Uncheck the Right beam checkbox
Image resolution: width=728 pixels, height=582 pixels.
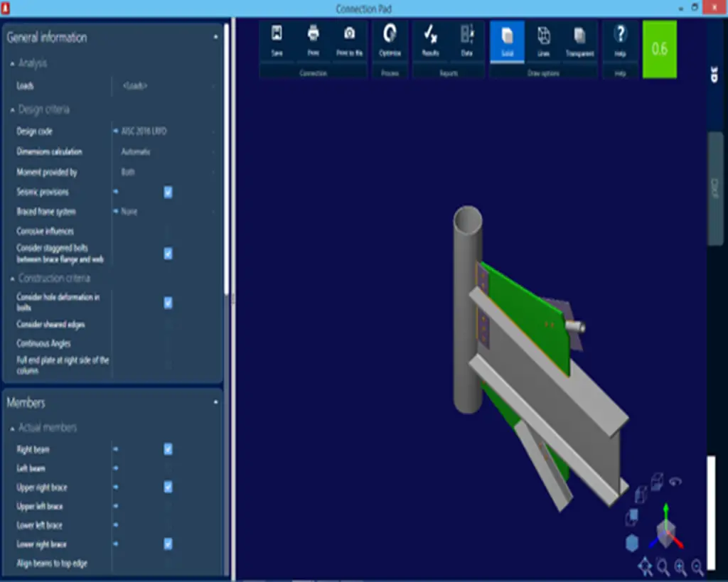tap(168, 449)
